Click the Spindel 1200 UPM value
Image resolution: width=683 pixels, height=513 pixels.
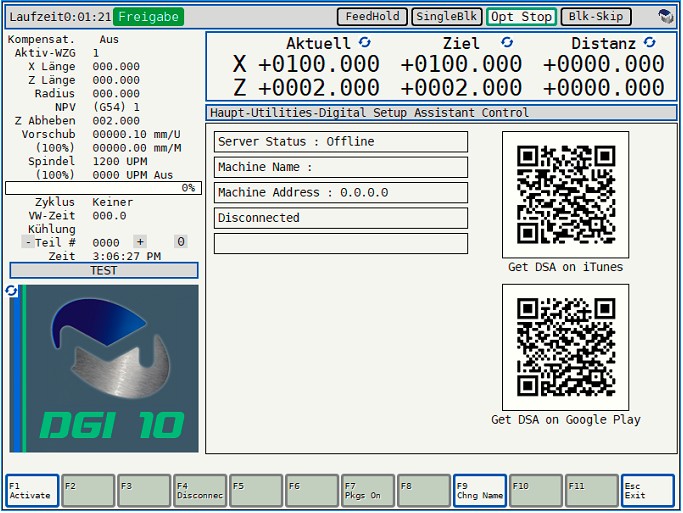click(120, 162)
